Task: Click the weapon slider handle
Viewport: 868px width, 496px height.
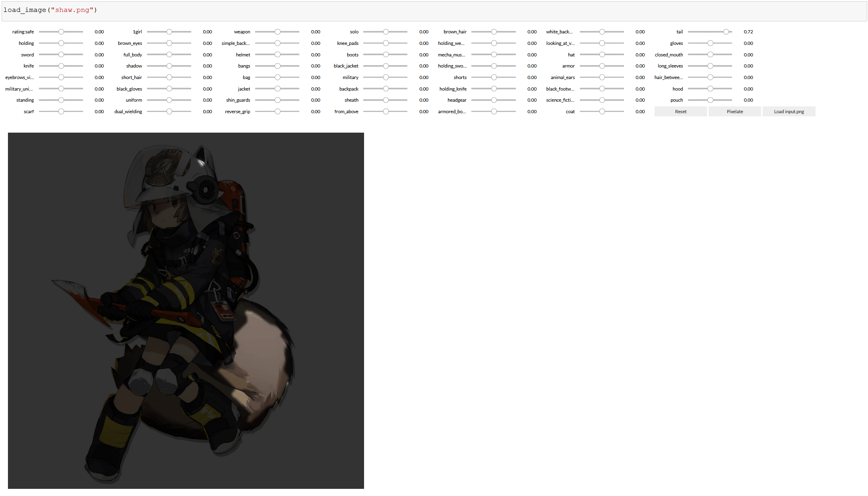Action: point(277,32)
